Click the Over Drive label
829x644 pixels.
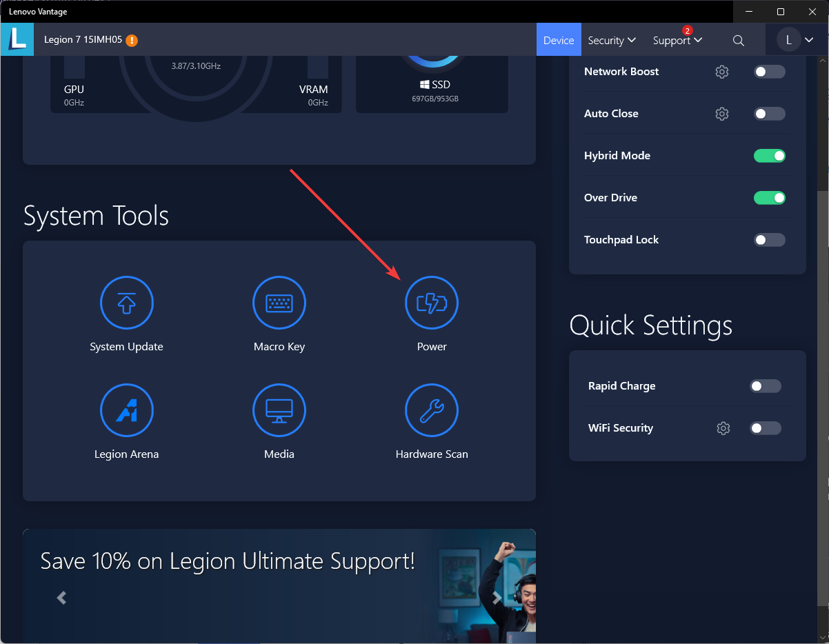pyautogui.click(x=611, y=198)
